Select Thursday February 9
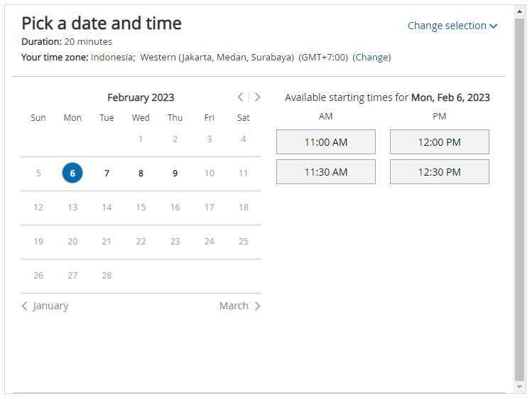 pyautogui.click(x=175, y=173)
